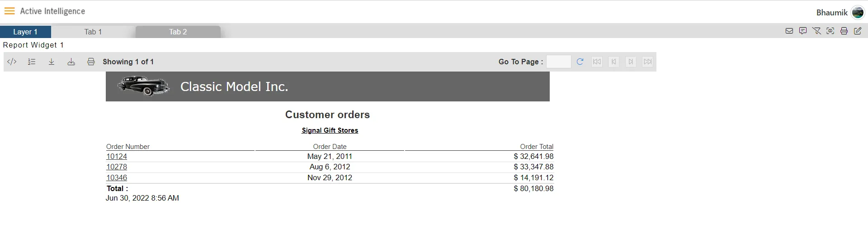The width and height of the screenshot is (868, 230).
Task: Click the numbered list icon in report toolbar
Action: tap(32, 62)
